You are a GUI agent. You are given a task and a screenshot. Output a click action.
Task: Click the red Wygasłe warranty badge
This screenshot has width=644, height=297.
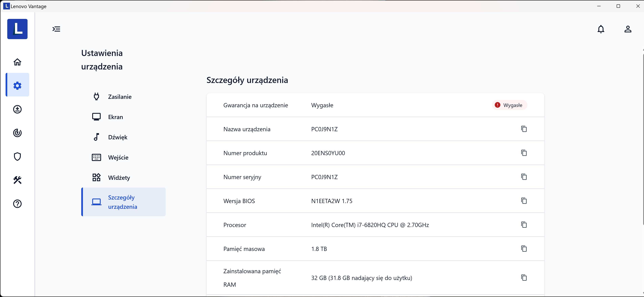pyautogui.click(x=510, y=105)
